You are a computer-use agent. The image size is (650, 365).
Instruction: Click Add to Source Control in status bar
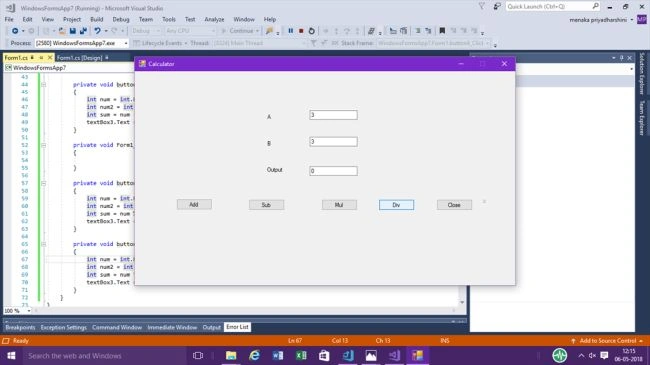608,341
